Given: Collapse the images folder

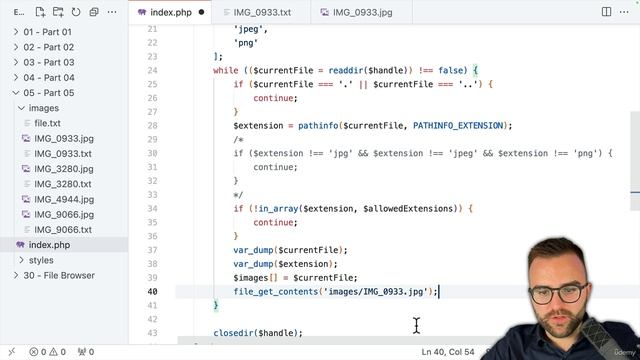Looking at the screenshot, I should (22, 108).
